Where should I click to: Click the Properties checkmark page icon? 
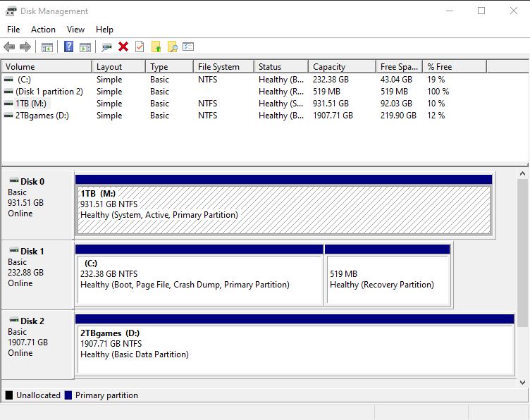click(140, 47)
